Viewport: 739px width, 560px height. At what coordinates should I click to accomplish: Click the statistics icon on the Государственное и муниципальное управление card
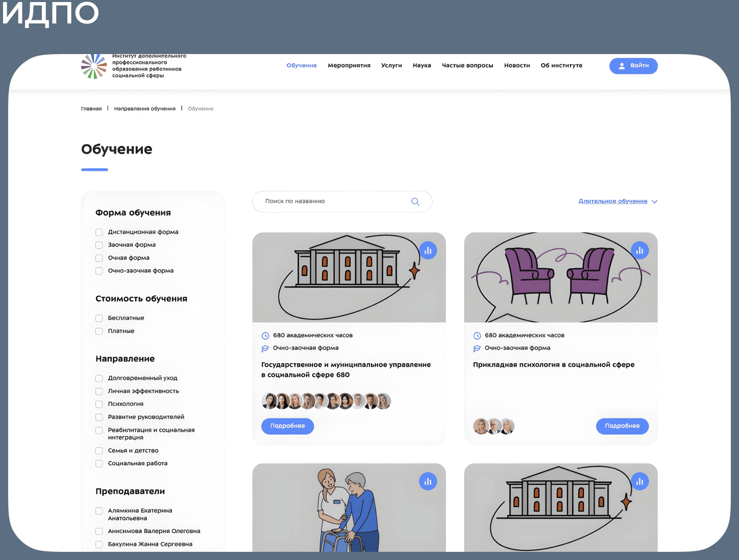428,250
